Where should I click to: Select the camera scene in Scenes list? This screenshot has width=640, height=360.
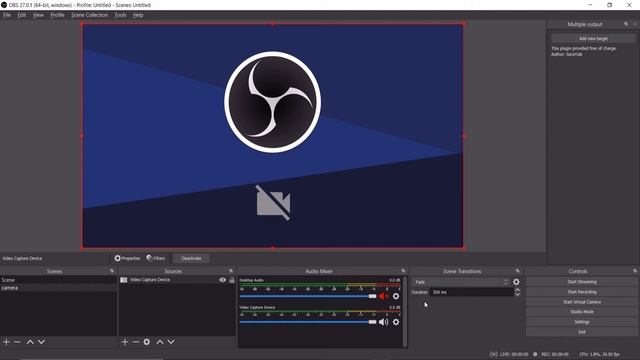58,288
